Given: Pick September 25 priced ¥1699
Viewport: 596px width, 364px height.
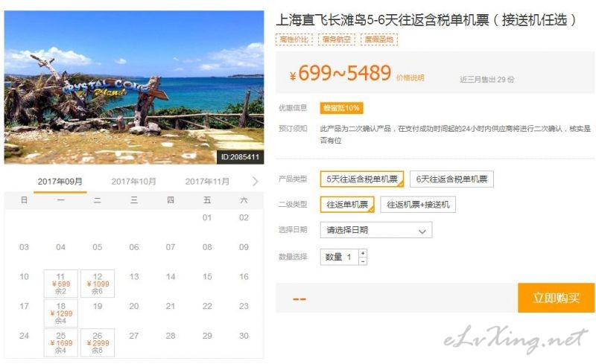Looking at the screenshot, I should click(x=61, y=342).
